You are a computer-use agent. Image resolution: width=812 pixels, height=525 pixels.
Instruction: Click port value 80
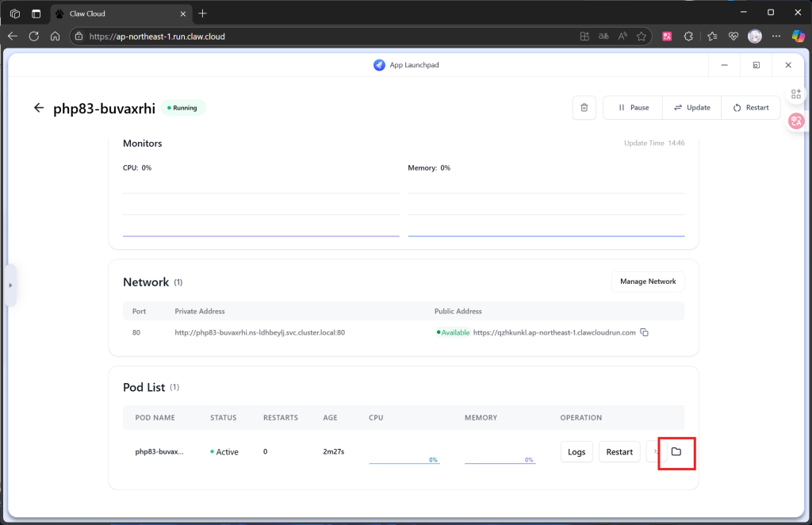click(x=136, y=332)
